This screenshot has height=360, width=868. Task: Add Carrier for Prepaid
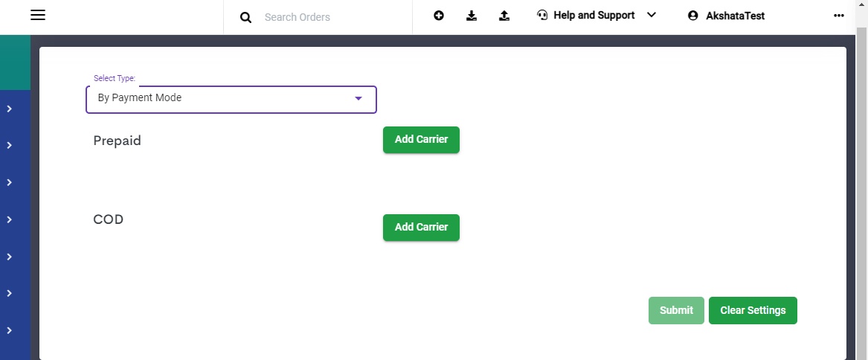(421, 140)
